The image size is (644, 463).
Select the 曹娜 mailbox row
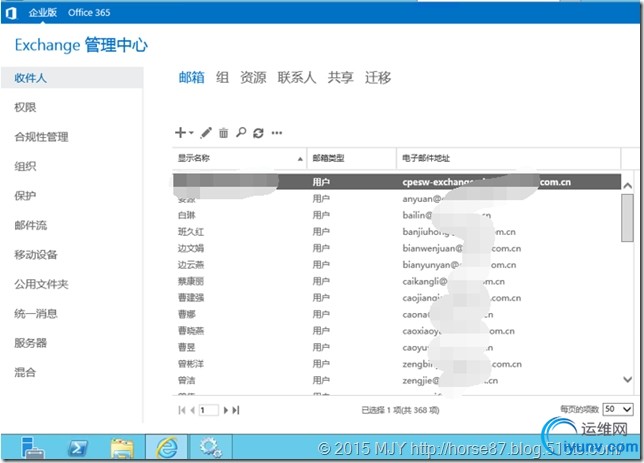coord(397,314)
